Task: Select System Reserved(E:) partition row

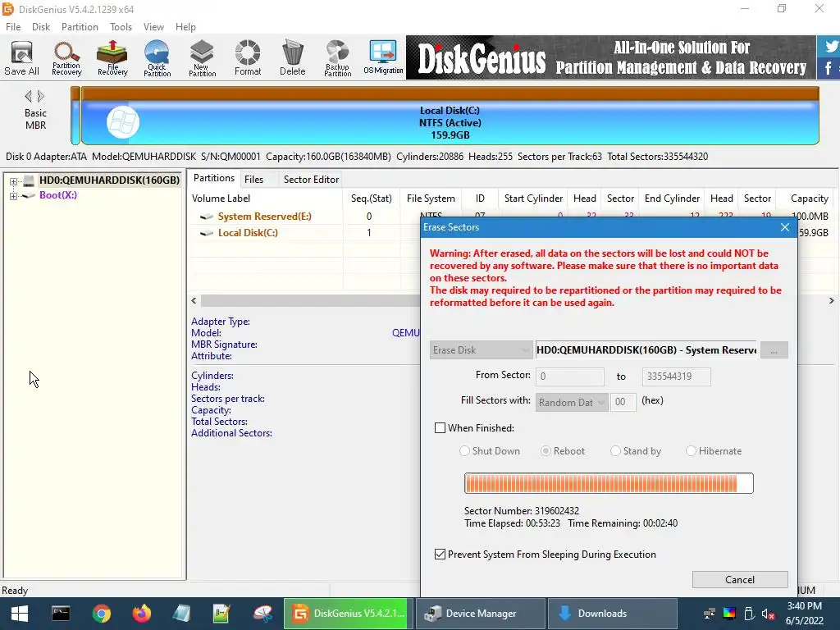Action: pos(265,217)
